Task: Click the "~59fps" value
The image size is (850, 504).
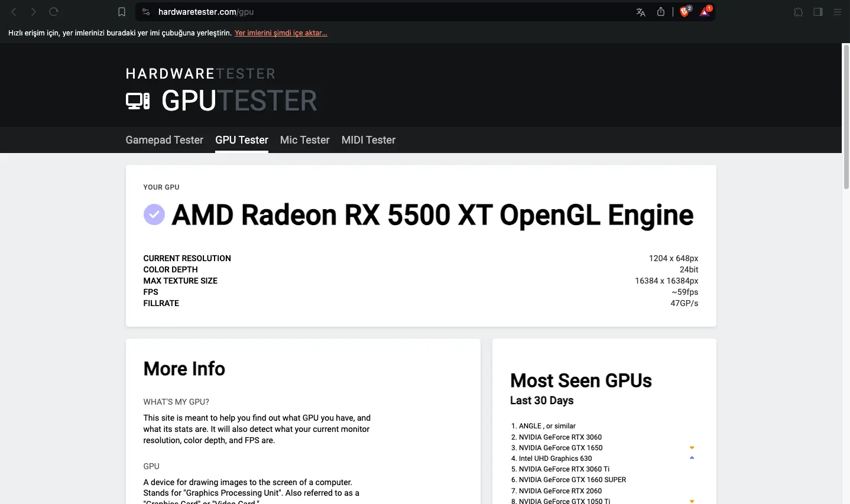Action: [684, 292]
